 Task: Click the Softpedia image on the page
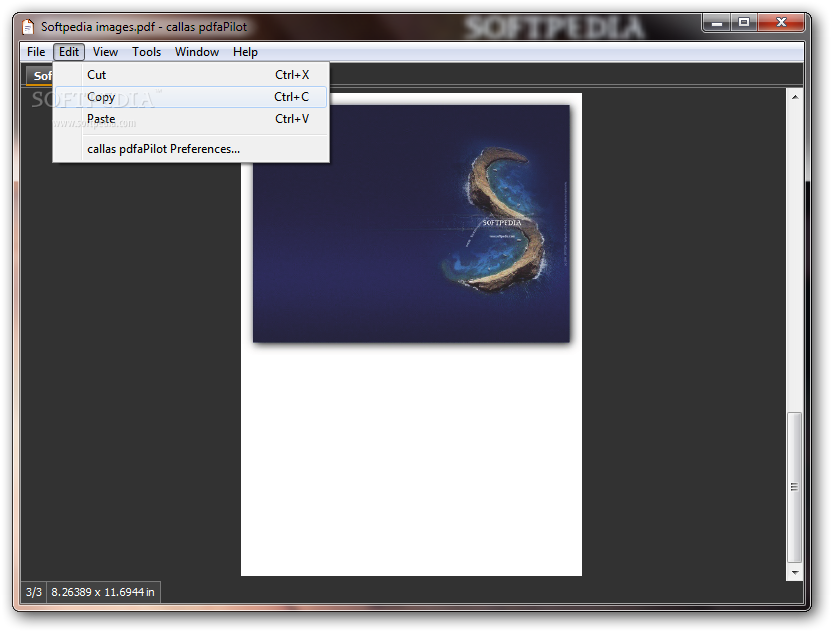point(411,223)
